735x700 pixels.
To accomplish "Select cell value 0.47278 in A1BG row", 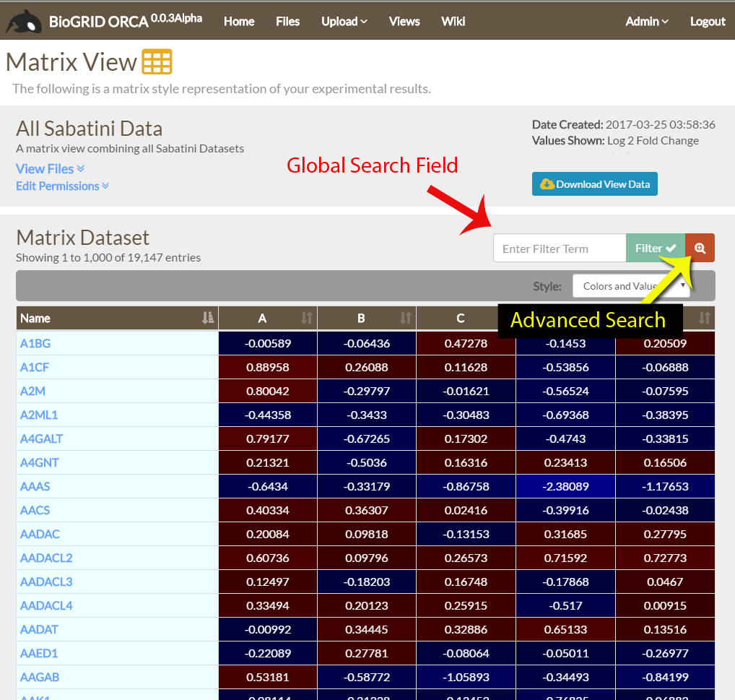I will 466,343.
